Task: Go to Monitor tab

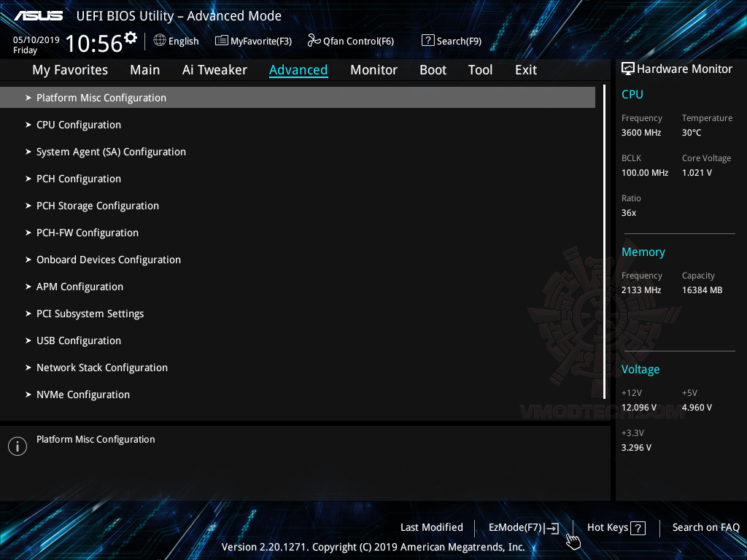Action: (x=373, y=70)
